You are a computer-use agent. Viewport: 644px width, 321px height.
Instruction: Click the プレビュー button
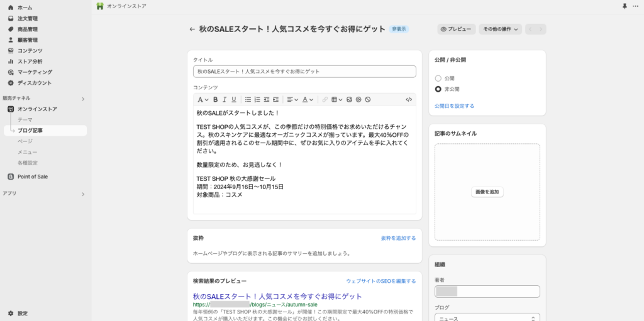[456, 29]
